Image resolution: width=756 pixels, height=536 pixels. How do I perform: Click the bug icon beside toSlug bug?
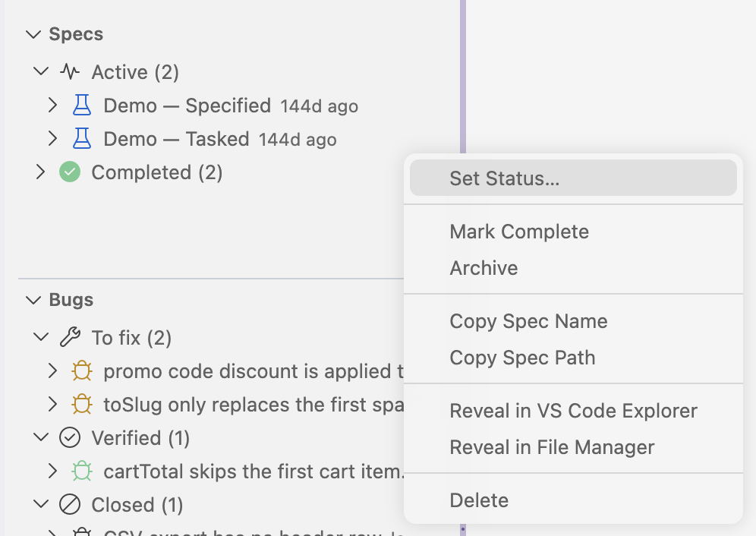(x=82, y=404)
